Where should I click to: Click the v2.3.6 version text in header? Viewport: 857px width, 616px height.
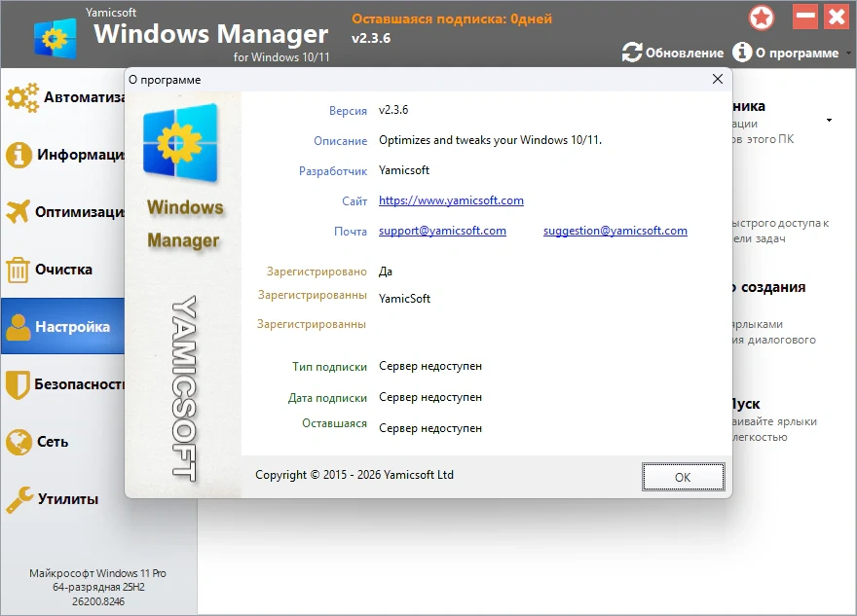coord(371,38)
